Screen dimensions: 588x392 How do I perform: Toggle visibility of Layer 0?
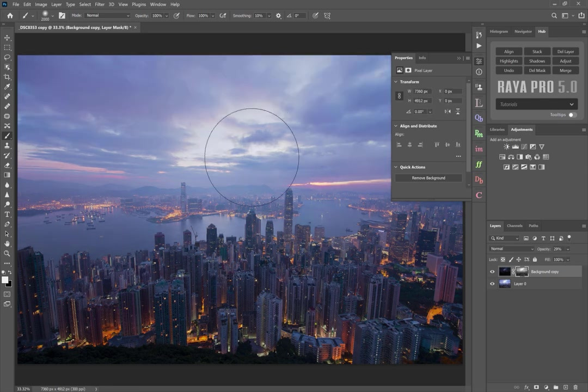[x=492, y=284]
